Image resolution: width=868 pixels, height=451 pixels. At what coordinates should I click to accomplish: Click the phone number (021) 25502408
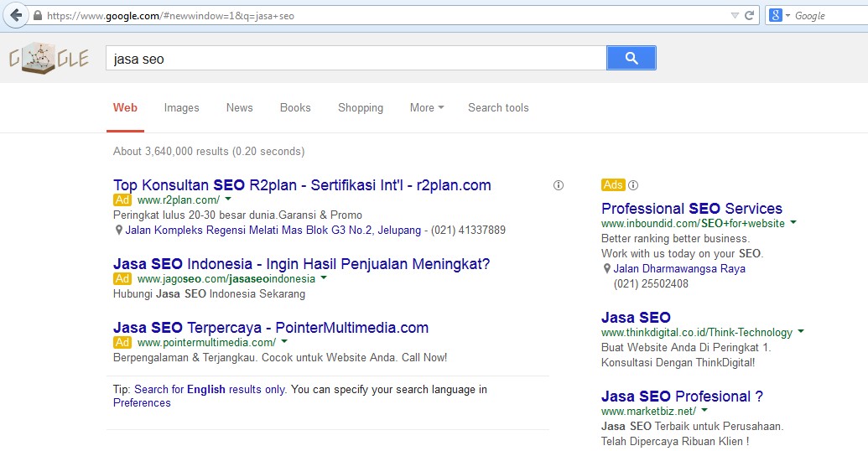(x=651, y=284)
